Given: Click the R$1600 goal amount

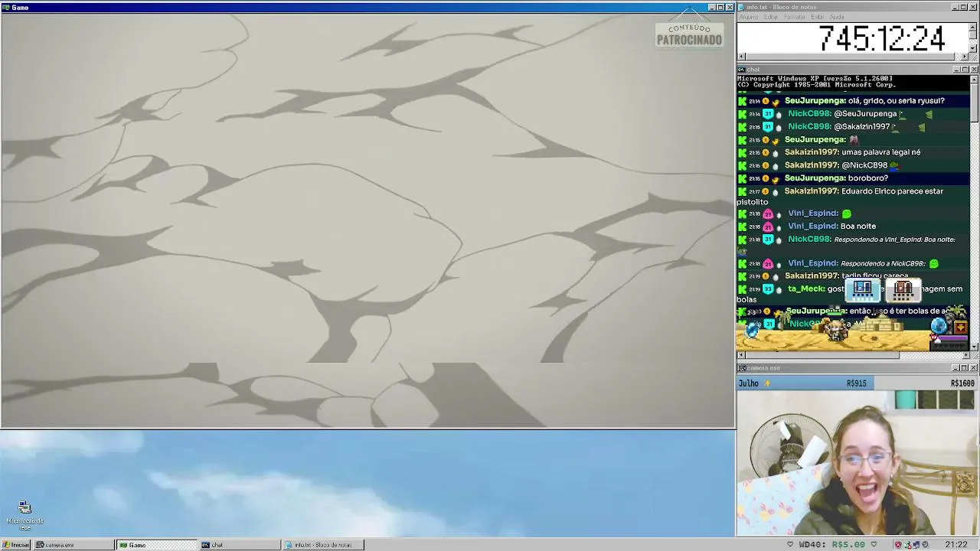Looking at the screenshot, I should pyautogui.click(x=962, y=383).
